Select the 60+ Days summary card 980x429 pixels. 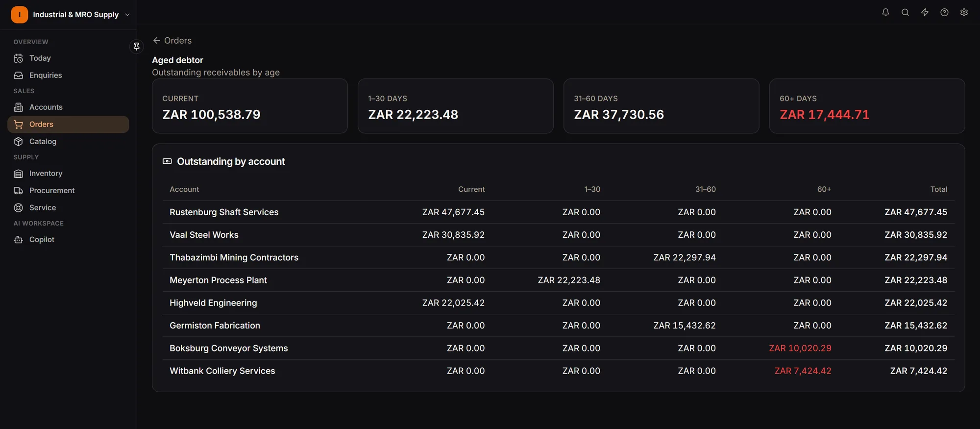pos(867,106)
